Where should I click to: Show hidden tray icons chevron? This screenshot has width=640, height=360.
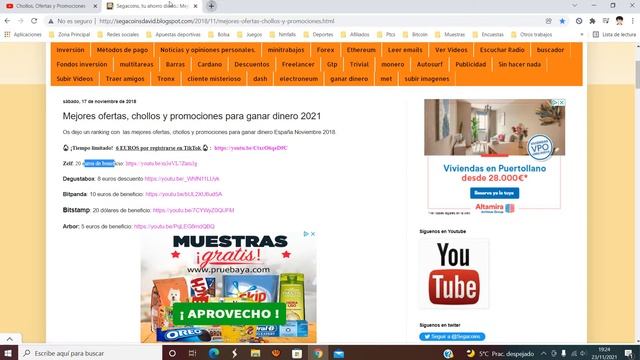click(543, 353)
